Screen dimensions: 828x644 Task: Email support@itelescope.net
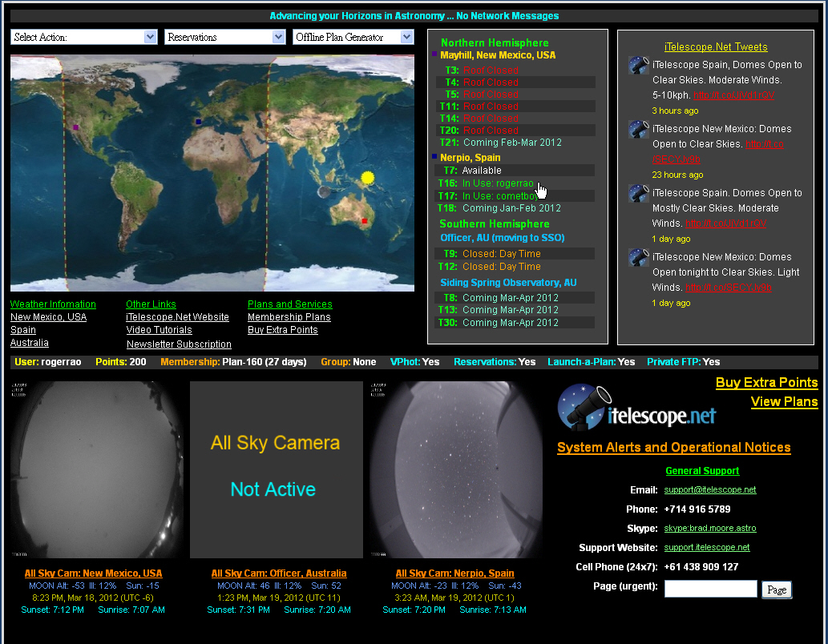(710, 490)
